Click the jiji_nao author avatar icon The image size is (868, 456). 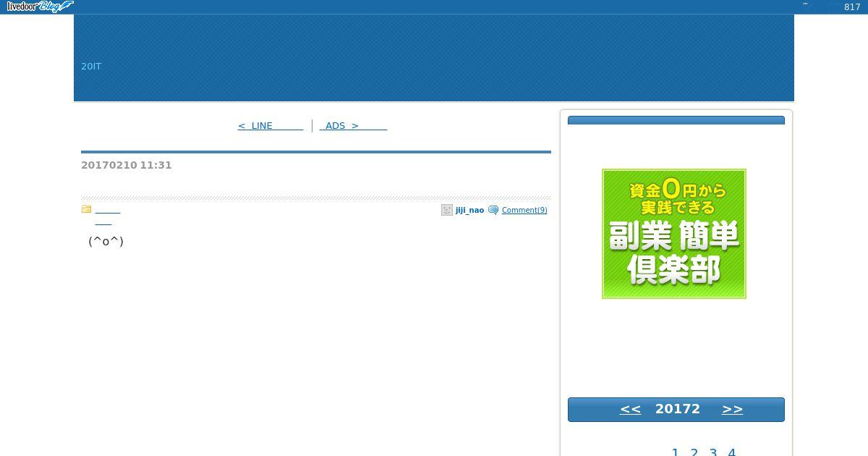446,210
